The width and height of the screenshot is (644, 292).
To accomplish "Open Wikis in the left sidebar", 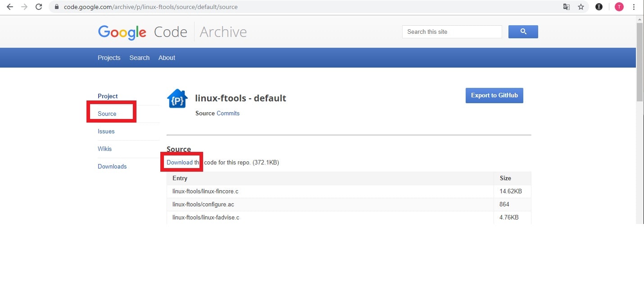I will click(104, 149).
